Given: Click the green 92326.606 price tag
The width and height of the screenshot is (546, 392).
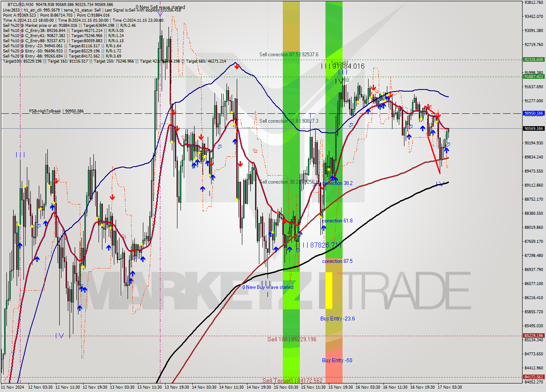Looking at the screenshot, I should pos(534,60).
